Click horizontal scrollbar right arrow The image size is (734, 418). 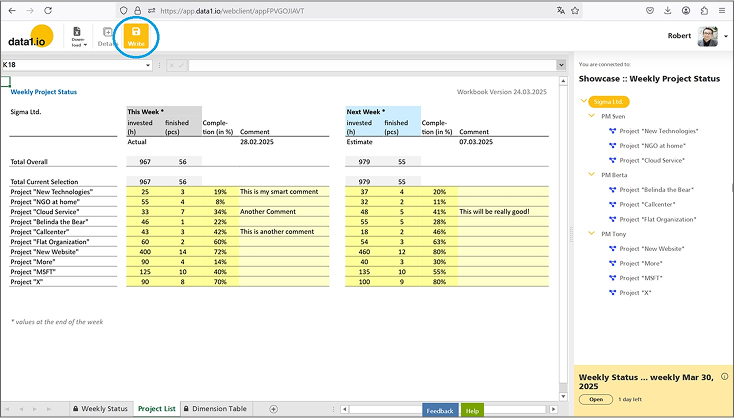point(553,409)
